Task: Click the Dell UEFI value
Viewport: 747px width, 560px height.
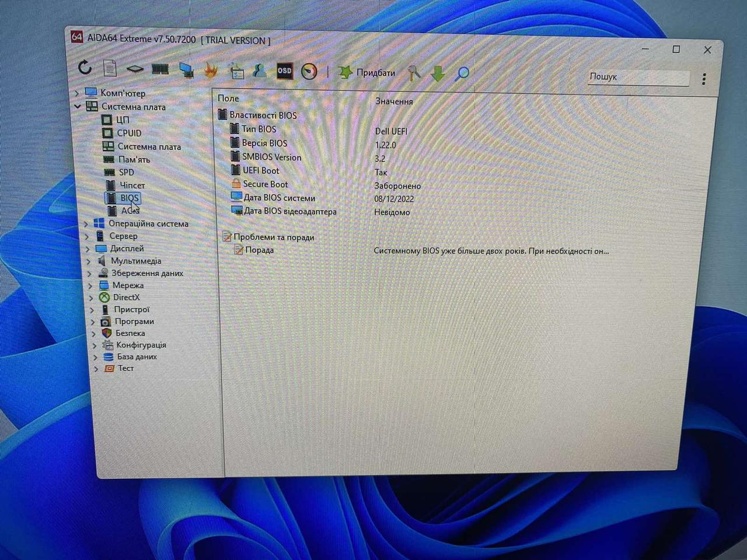Action: point(391,131)
